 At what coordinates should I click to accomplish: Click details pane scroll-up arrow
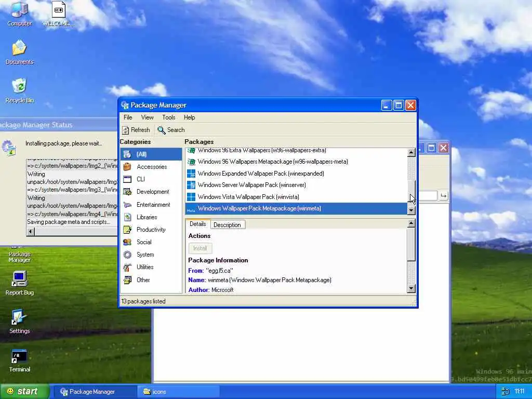pyautogui.click(x=411, y=223)
